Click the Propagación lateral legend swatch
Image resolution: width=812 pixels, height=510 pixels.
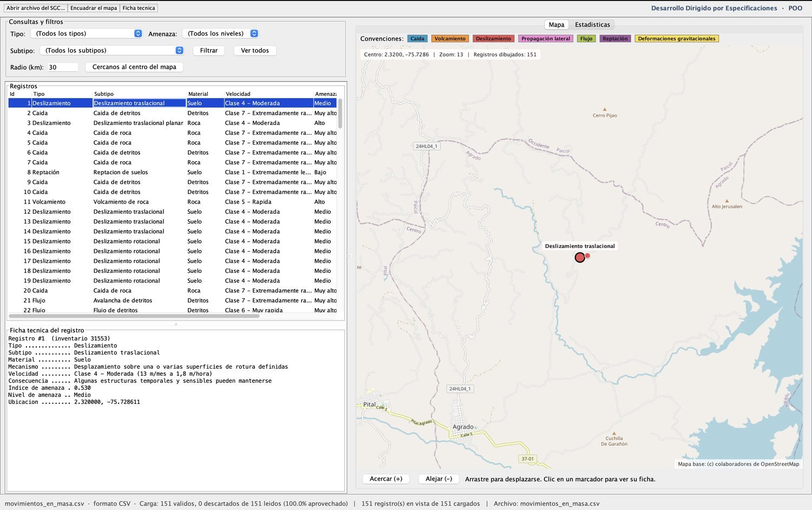[546, 38]
